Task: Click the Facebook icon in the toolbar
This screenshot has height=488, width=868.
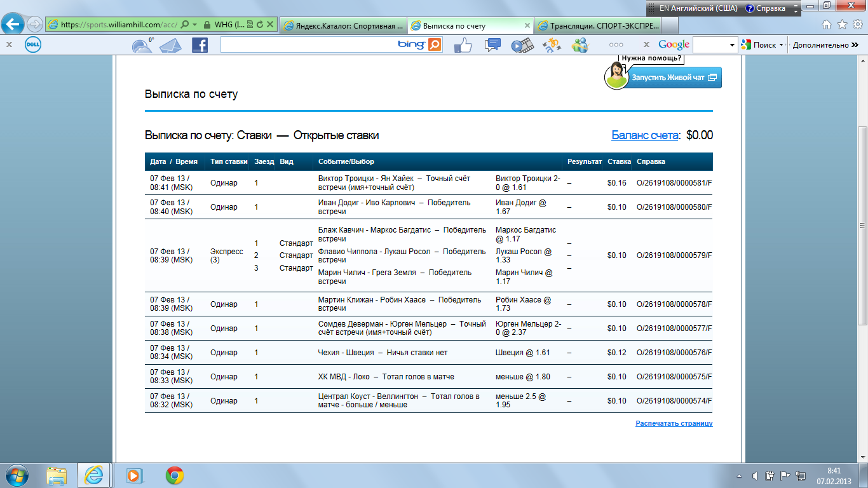Action: click(x=200, y=45)
